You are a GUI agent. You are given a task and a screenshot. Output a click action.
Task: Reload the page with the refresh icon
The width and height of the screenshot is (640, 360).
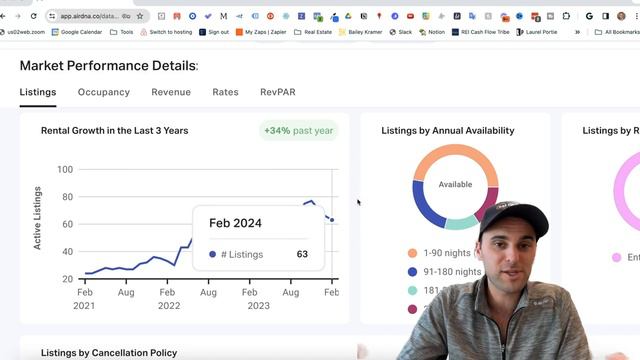tap(33, 16)
